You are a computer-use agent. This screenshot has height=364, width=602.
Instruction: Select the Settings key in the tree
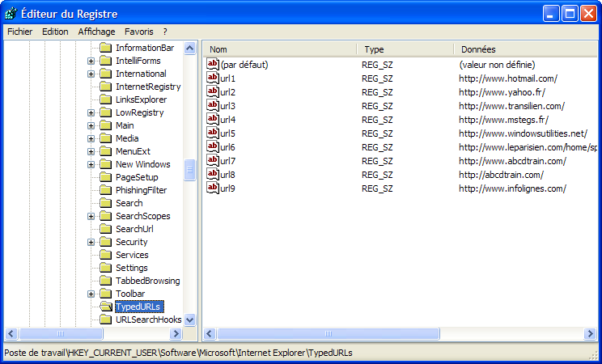132,268
